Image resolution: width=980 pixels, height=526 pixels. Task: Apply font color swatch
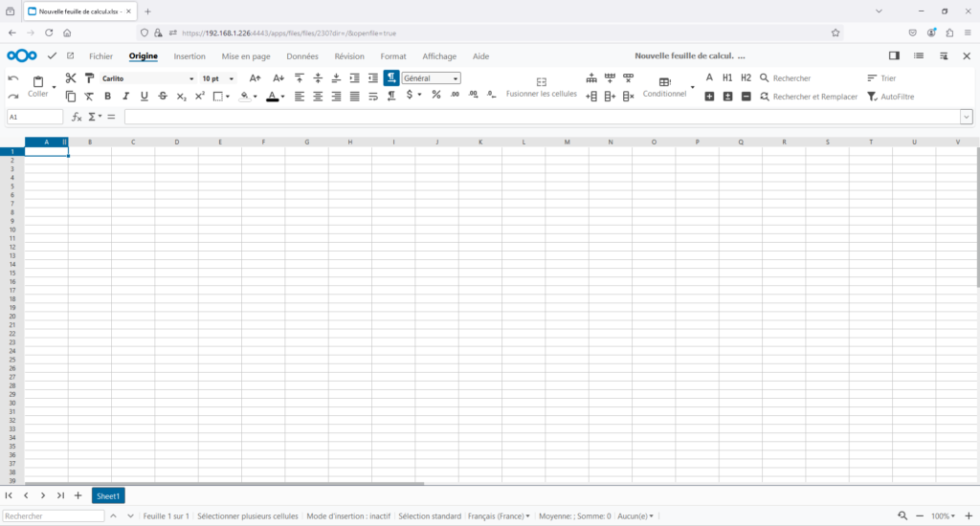tap(272, 97)
